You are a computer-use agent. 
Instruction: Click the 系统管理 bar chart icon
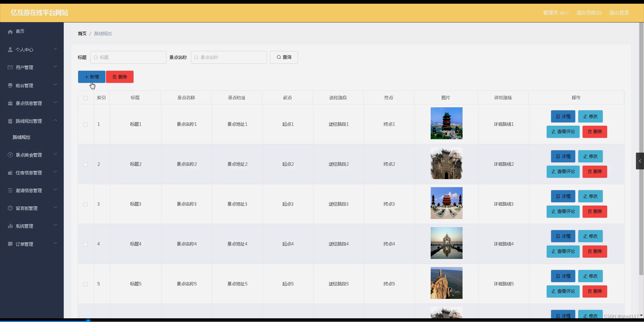10,226
